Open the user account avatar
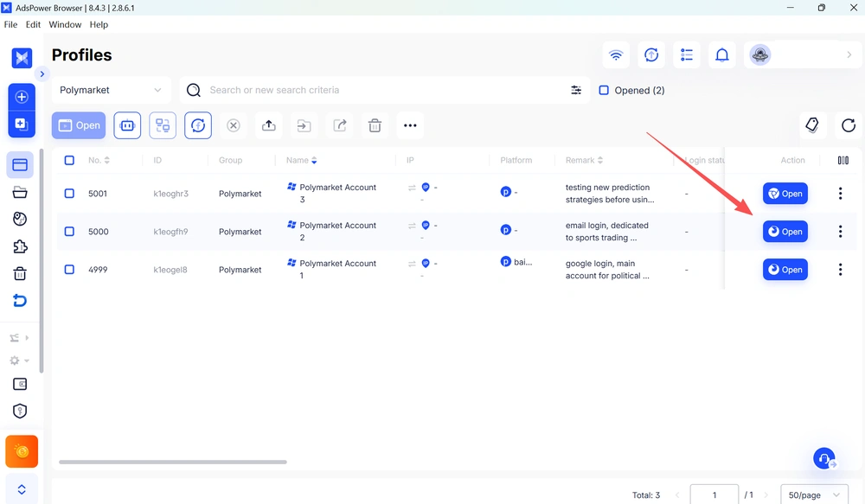This screenshot has width=865, height=504. (x=760, y=54)
